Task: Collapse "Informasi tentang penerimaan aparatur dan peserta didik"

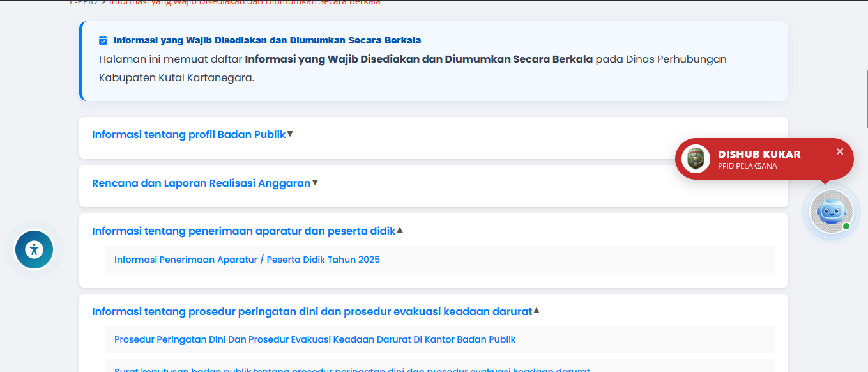Action: tap(248, 231)
